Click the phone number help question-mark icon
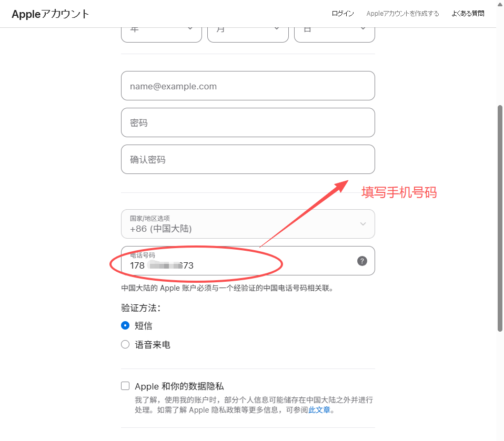The height and width of the screenshot is (441, 504). click(x=362, y=261)
